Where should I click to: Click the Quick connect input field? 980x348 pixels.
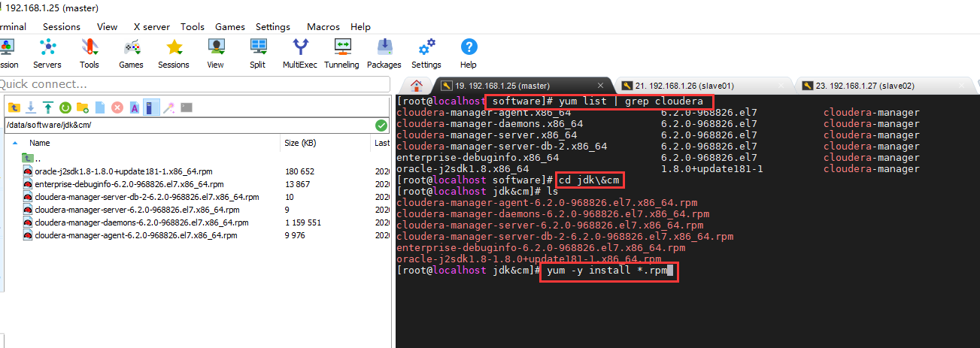pos(196,84)
